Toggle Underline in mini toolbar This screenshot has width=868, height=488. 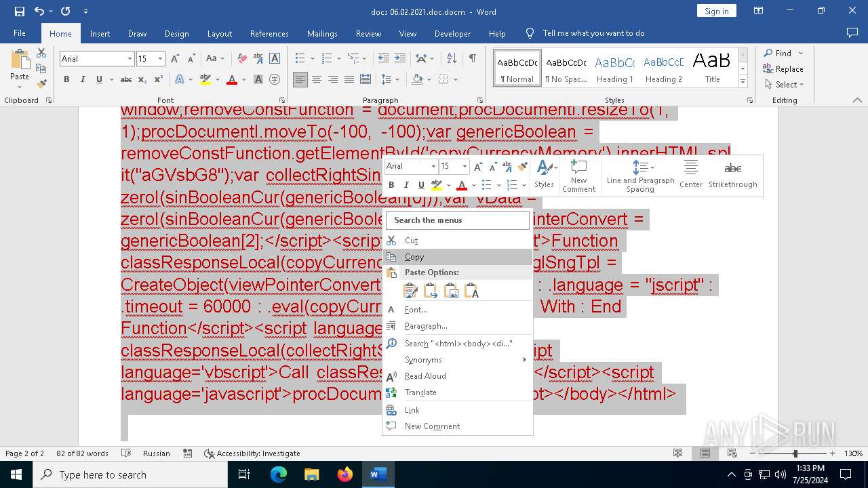421,185
